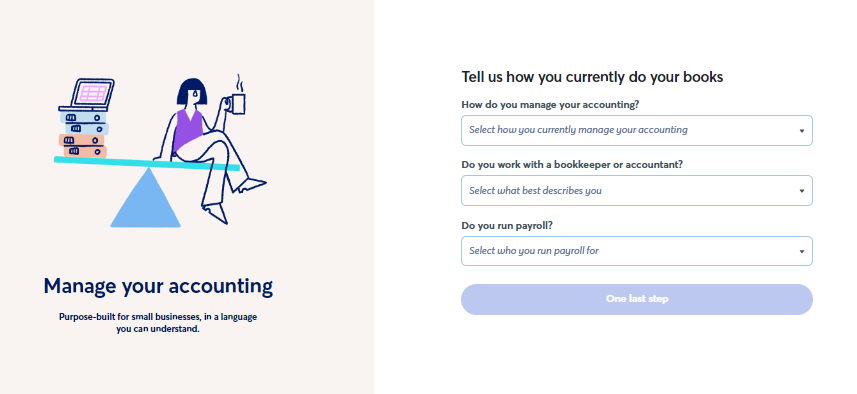Click the cyan seesaw plank
857x394 pixels.
(x=146, y=163)
